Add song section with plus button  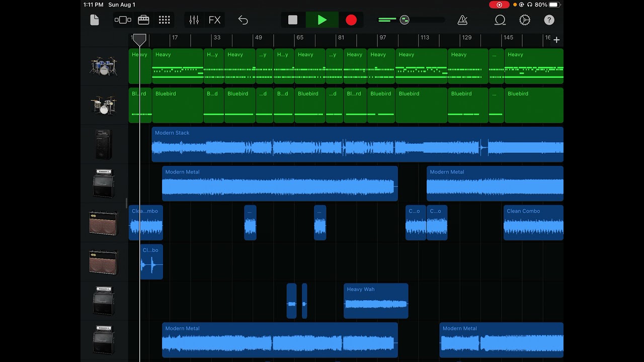pyautogui.click(x=556, y=40)
